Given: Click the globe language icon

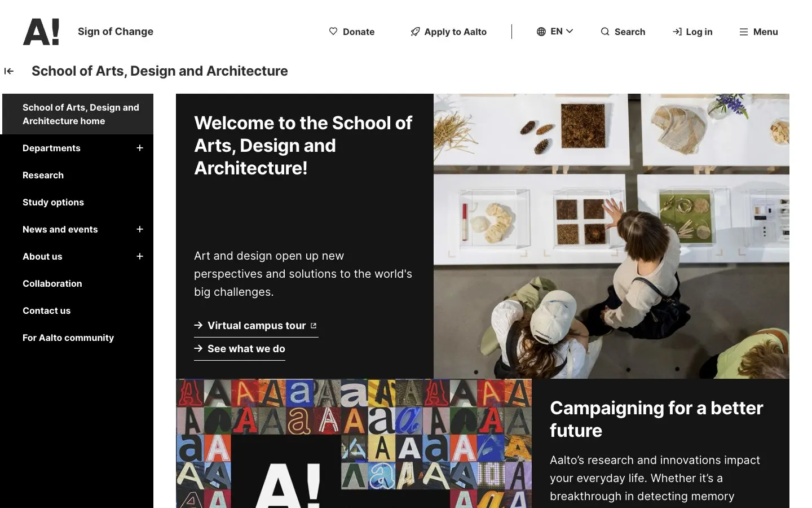Looking at the screenshot, I should [541, 32].
